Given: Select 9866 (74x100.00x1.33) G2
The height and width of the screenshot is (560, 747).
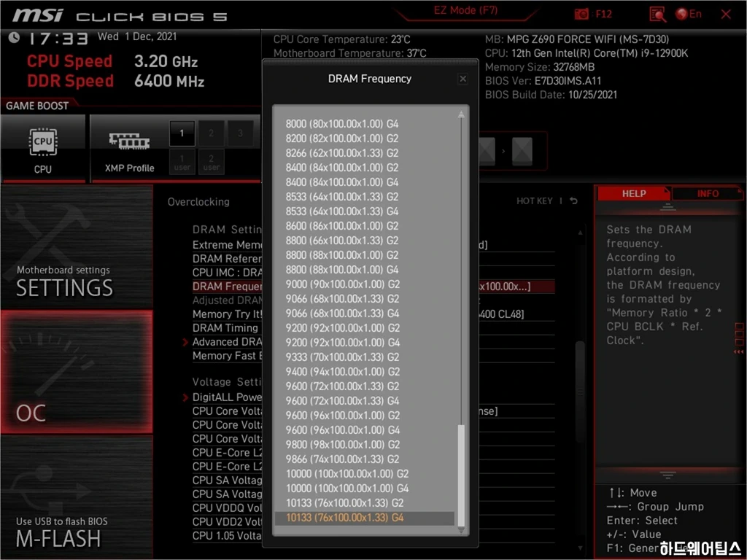Looking at the screenshot, I should pos(365,459).
